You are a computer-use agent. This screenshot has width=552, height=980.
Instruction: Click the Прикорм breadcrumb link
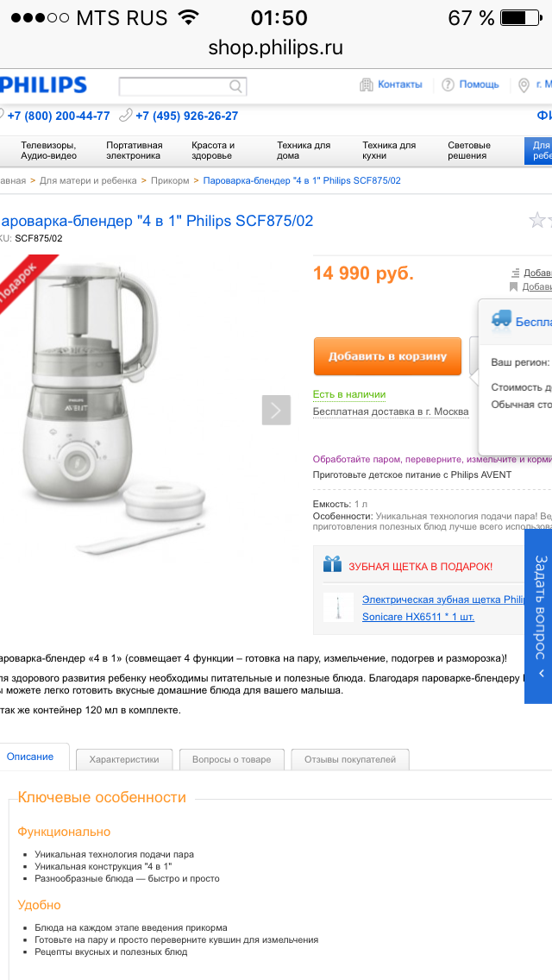[169, 180]
